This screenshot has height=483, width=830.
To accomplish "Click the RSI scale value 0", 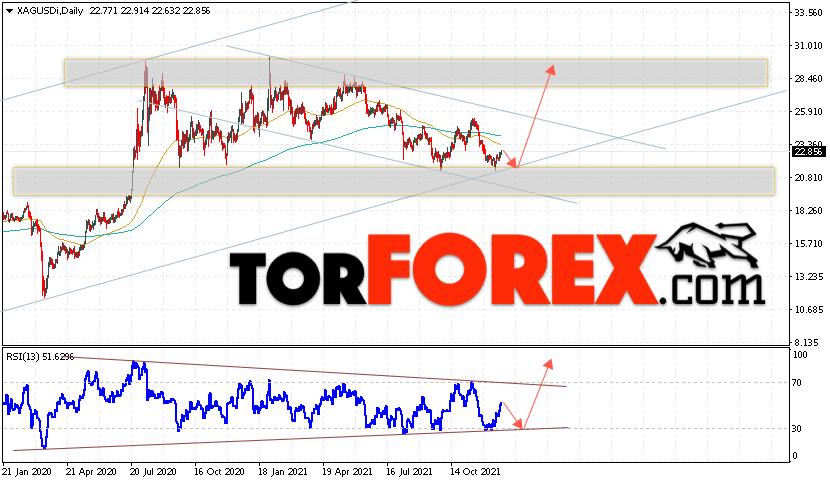I will point(795,456).
